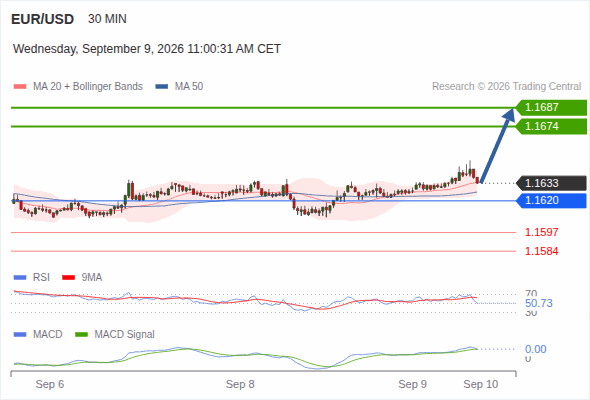Click the red 1.1597 support label
The width and height of the screenshot is (590, 400).
click(x=541, y=233)
